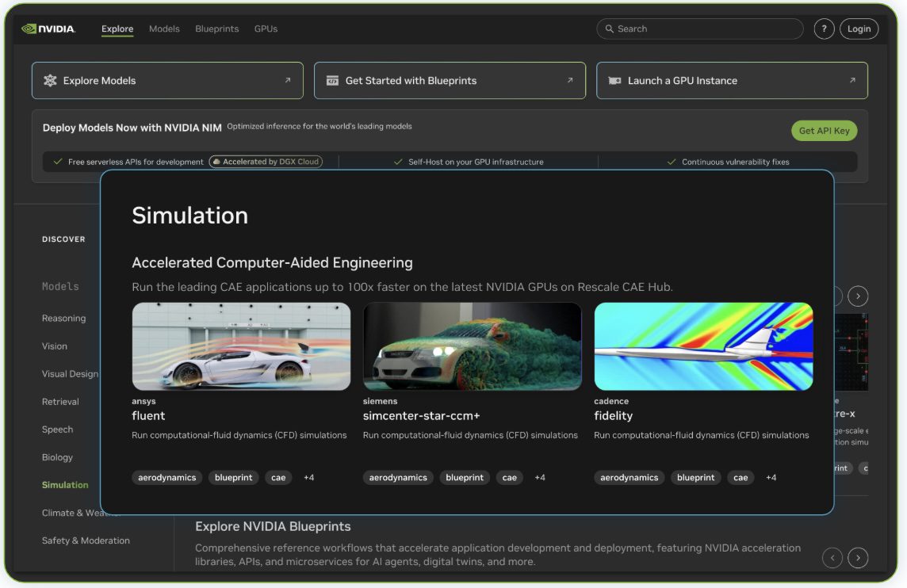Click the right chevron of the Simulation carousel
Viewport: 907px width, 588px height.
[858, 296]
